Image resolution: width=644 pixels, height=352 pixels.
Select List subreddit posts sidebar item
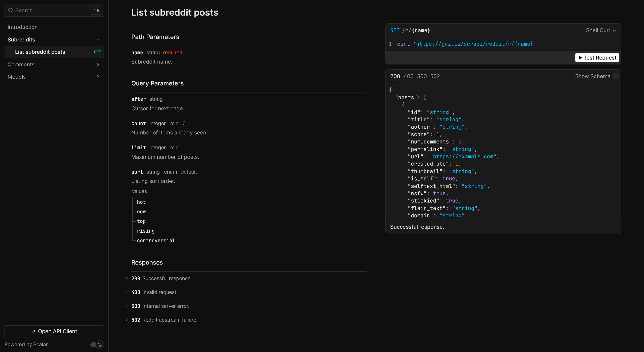point(54,52)
